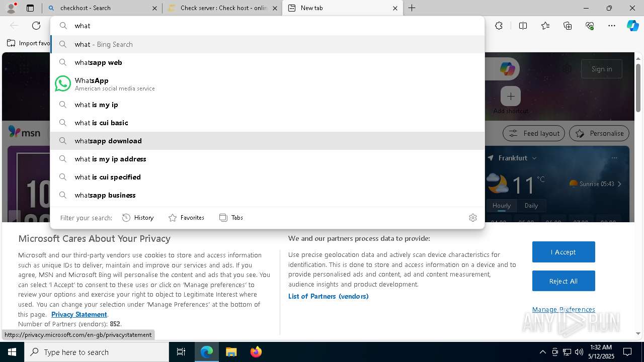Click Reject All privacy button
Screen dimensions: 644x362
coord(563,281)
